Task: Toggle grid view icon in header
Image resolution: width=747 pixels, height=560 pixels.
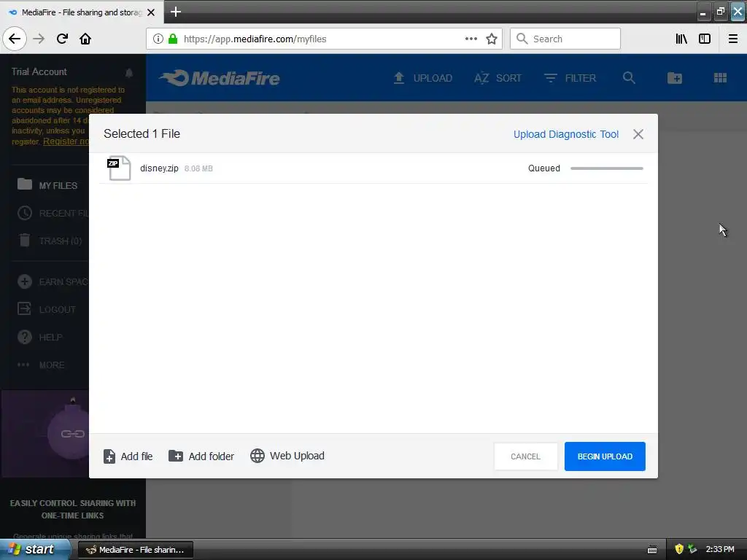Action: click(720, 77)
